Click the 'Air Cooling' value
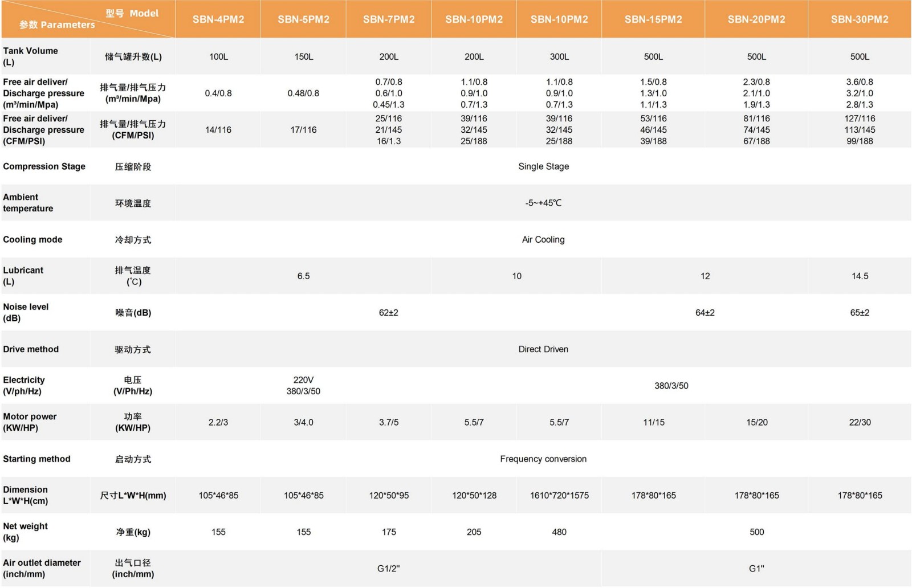Image resolution: width=912 pixels, height=588 pixels. tap(543, 239)
